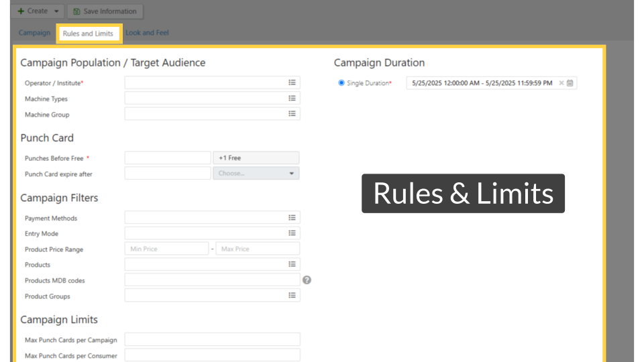Focus the Payment Methods input field
Image resolution: width=644 pixels, height=362 pixels.
click(x=213, y=217)
